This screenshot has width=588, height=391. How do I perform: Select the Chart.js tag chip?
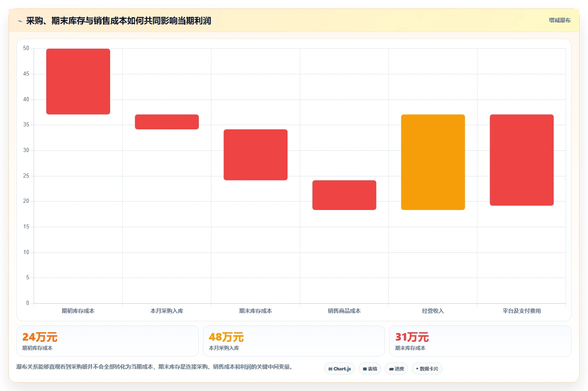(340, 369)
